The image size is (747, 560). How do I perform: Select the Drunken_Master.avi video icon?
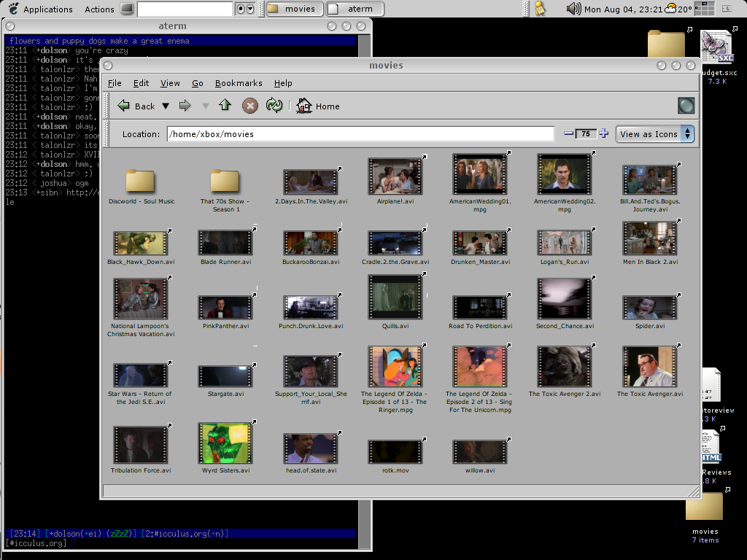click(480, 242)
